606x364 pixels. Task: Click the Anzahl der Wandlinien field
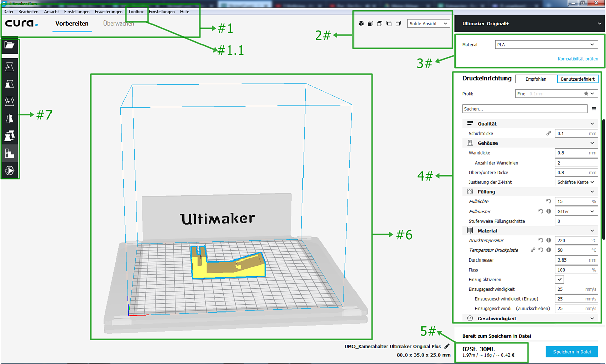coord(577,163)
